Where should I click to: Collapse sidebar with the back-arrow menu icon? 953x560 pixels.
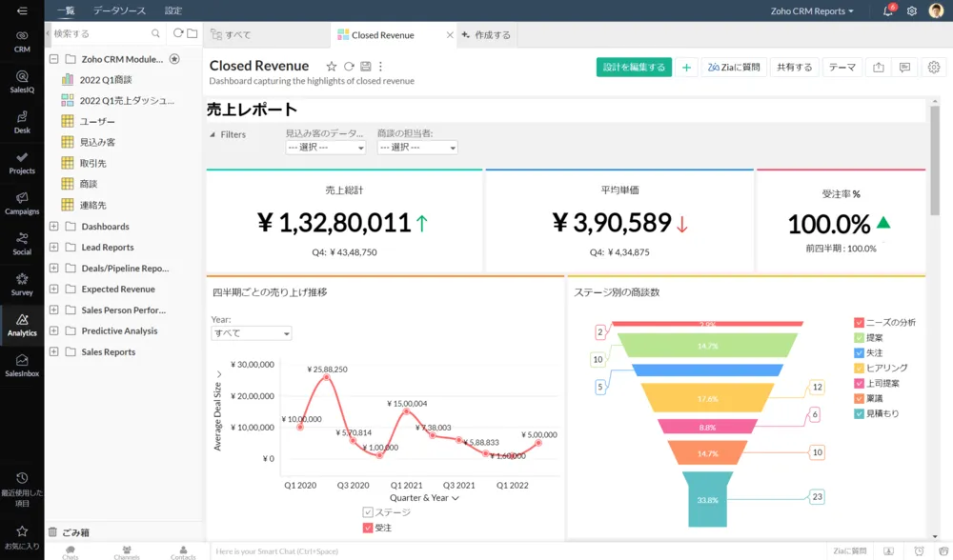coord(22,10)
